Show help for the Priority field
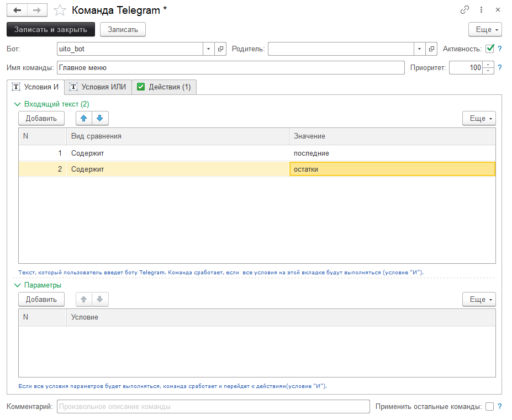The width and height of the screenshot is (512, 420). (500, 67)
